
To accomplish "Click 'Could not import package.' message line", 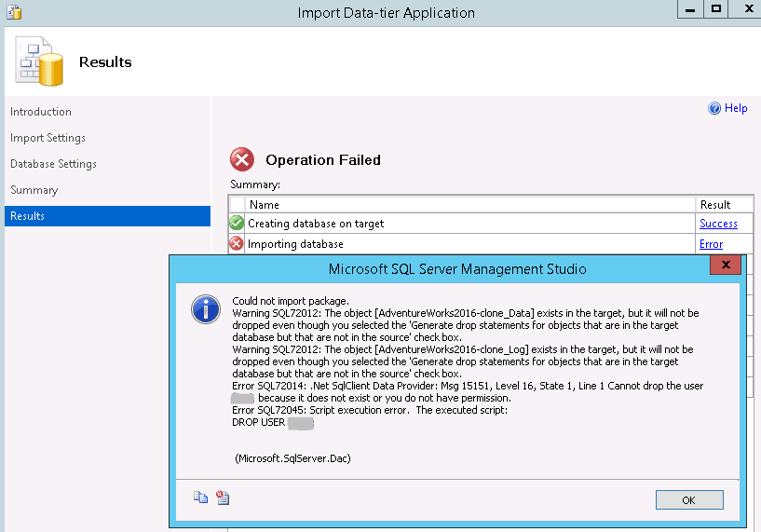I will click(x=291, y=301).
